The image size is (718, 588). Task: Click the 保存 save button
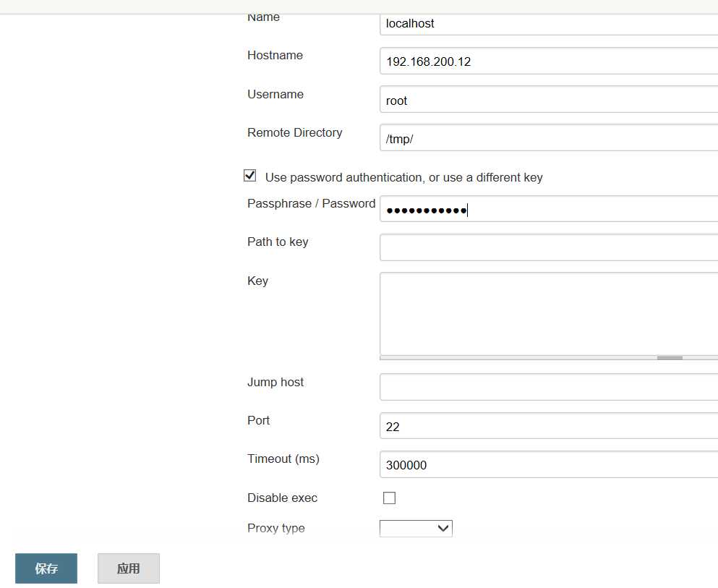[x=46, y=568]
